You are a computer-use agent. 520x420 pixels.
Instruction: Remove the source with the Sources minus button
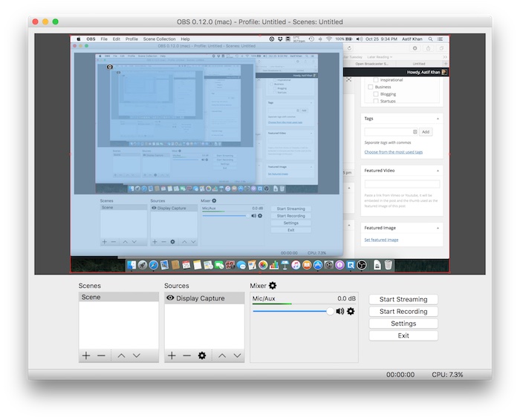[186, 355]
